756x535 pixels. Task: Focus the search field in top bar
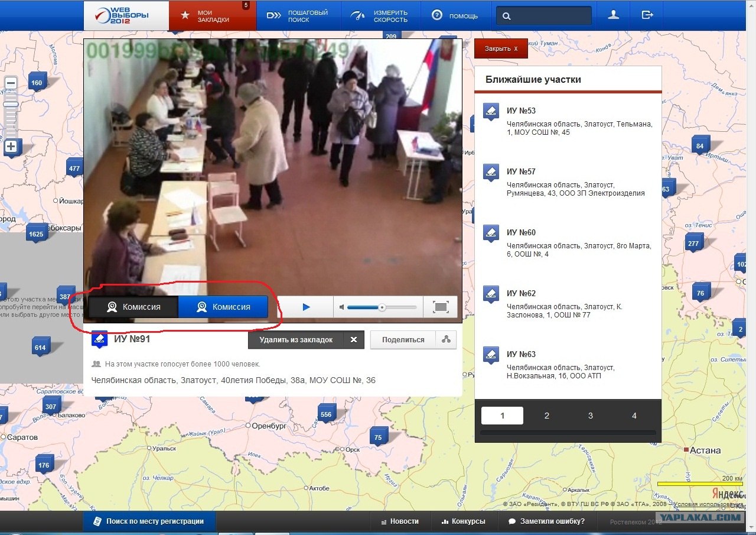[x=544, y=16]
